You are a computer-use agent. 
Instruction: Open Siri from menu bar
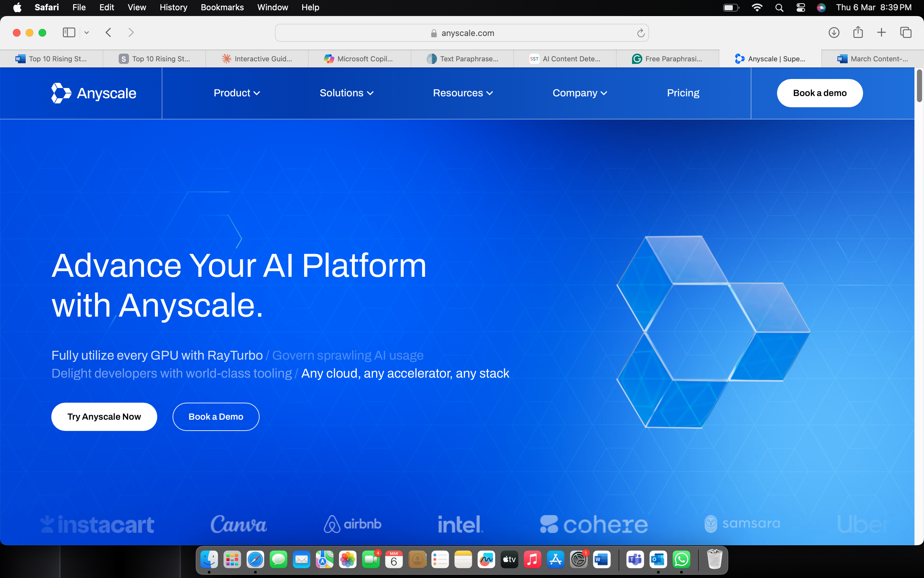tap(821, 8)
